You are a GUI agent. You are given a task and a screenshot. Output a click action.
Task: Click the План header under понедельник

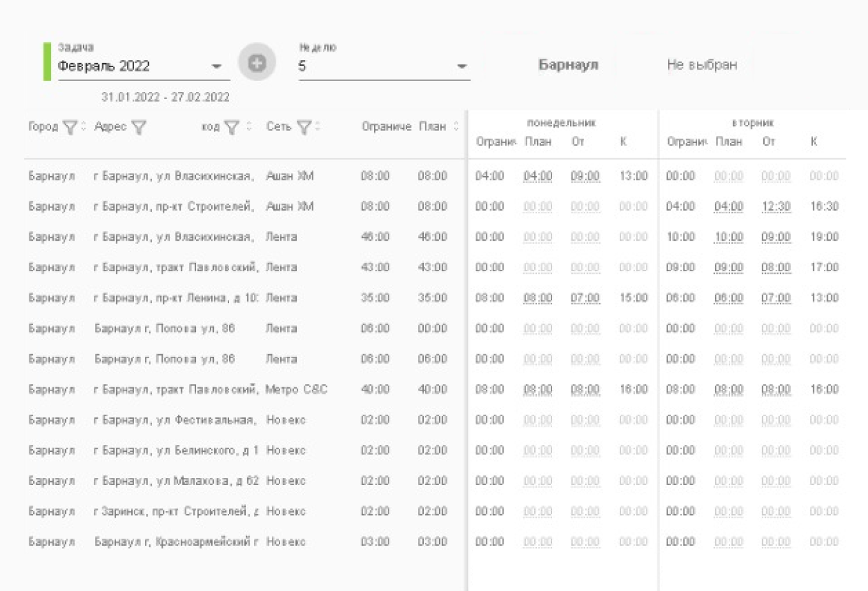click(538, 142)
